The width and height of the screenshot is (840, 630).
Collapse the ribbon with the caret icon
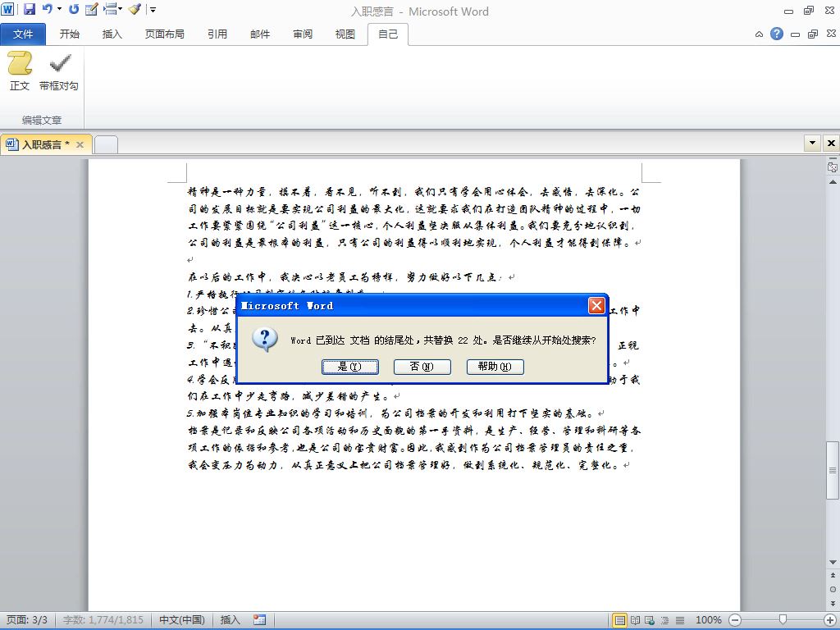pos(759,34)
